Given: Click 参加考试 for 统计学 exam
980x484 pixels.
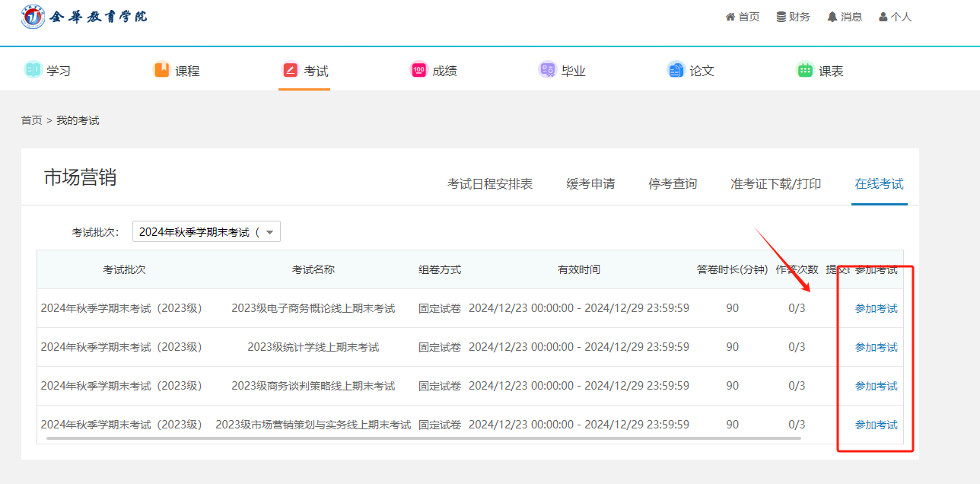Looking at the screenshot, I should click(x=876, y=348).
